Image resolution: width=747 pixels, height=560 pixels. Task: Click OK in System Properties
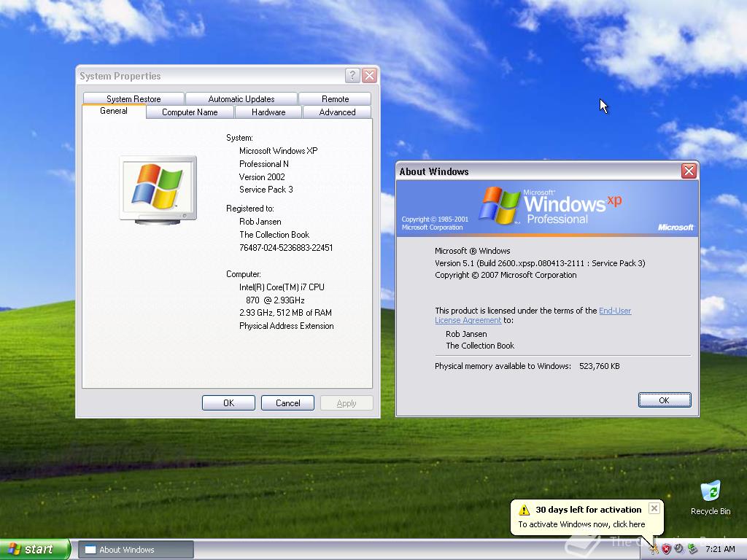pyautogui.click(x=228, y=402)
